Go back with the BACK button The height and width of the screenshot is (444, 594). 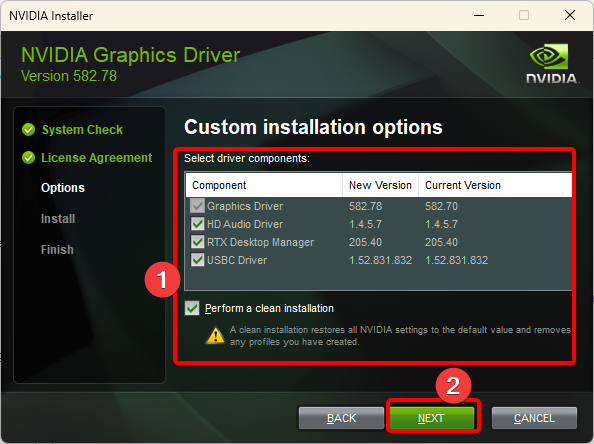[341, 418]
